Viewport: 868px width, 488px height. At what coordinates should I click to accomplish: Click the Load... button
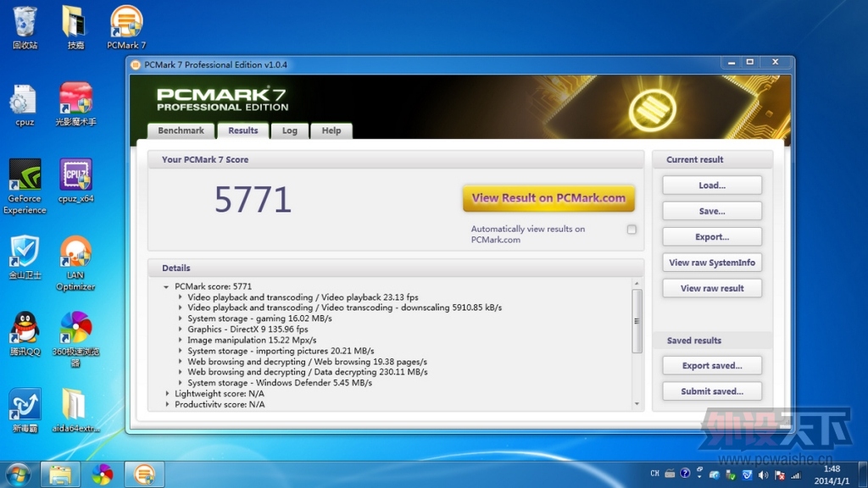712,186
